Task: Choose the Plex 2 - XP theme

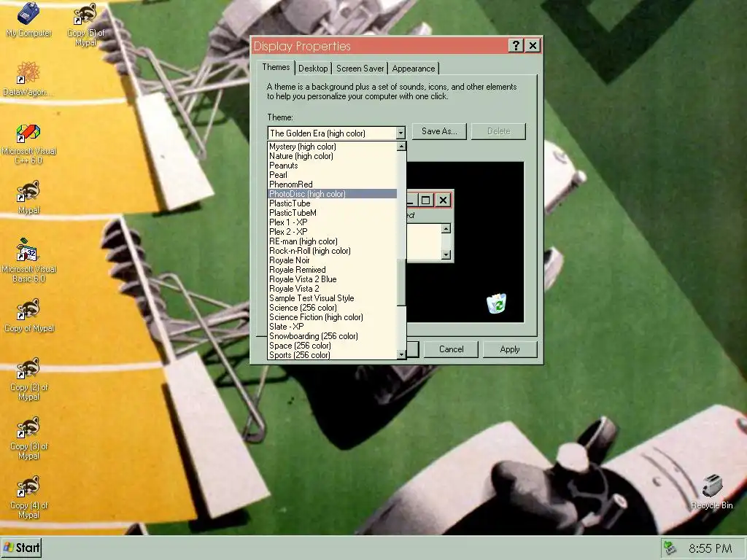Action: coord(333,232)
